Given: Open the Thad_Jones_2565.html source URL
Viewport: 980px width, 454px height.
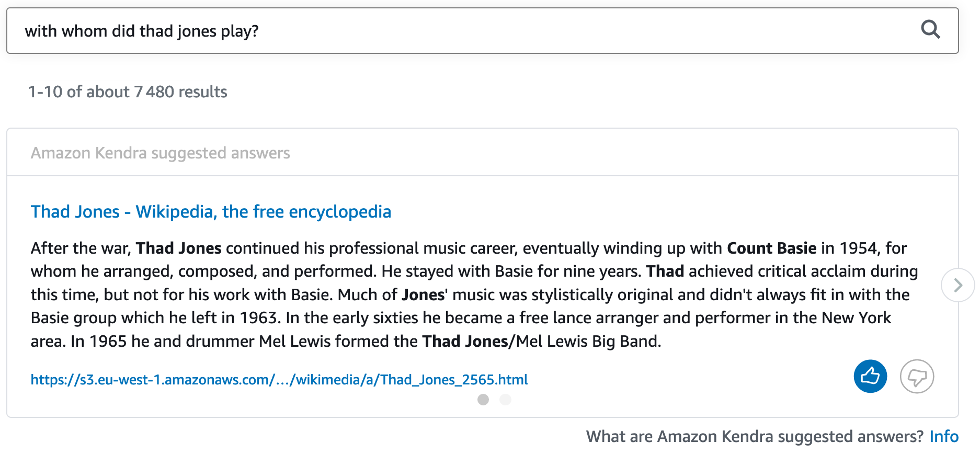Looking at the screenshot, I should (279, 379).
